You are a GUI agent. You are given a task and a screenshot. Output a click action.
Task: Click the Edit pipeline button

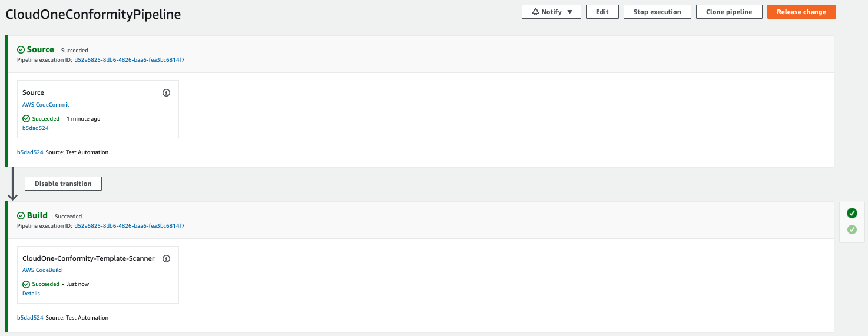[602, 12]
